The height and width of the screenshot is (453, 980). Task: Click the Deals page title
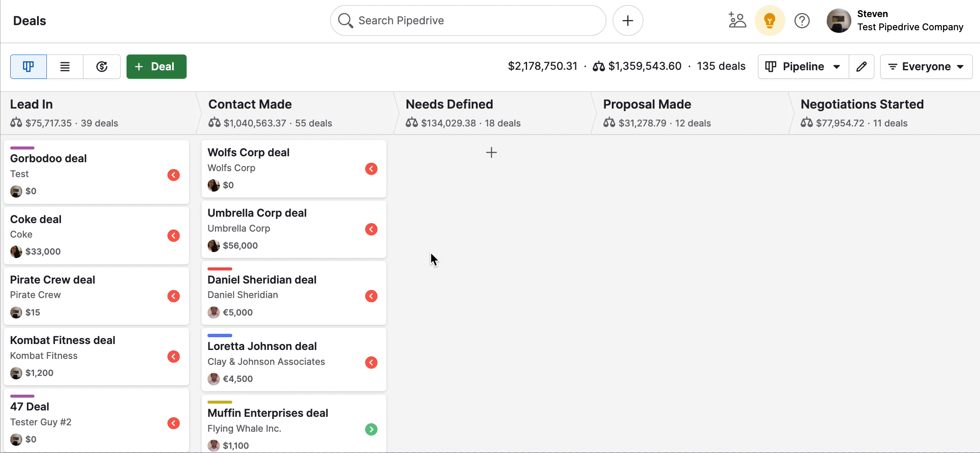point(29,20)
